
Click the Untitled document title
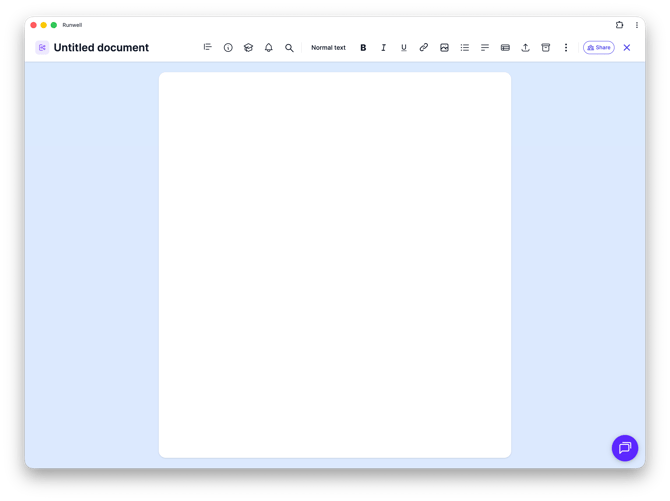tap(101, 47)
